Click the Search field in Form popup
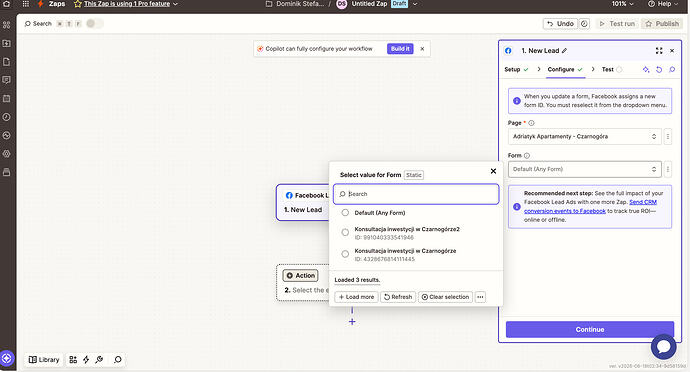 point(416,194)
